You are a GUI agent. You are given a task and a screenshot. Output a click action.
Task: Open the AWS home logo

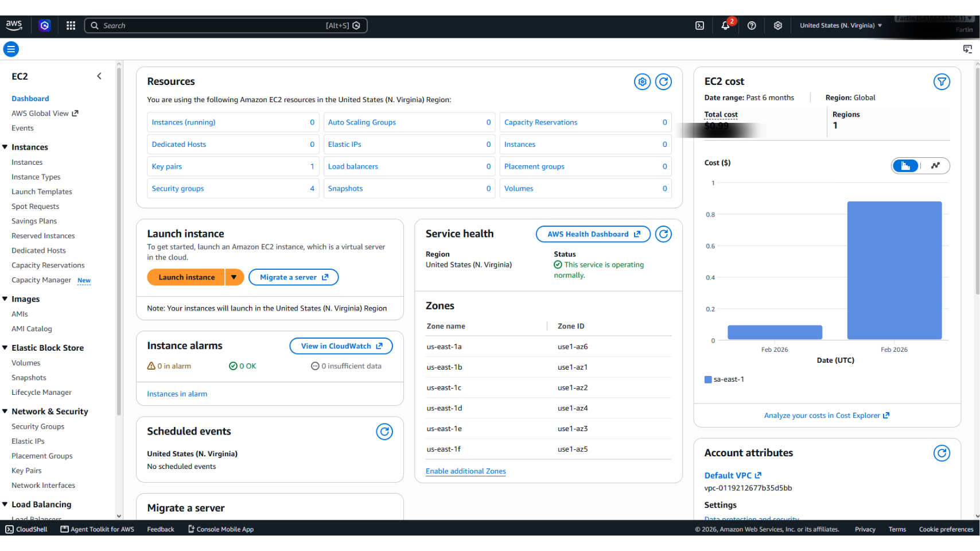(x=14, y=25)
